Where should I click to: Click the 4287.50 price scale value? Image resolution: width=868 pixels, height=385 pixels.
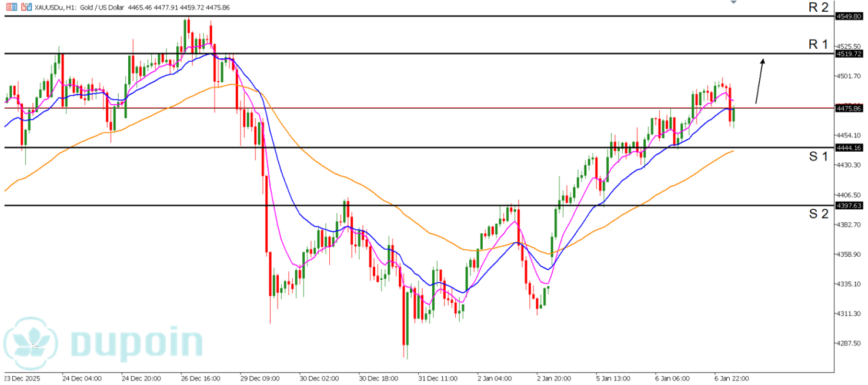click(x=849, y=343)
